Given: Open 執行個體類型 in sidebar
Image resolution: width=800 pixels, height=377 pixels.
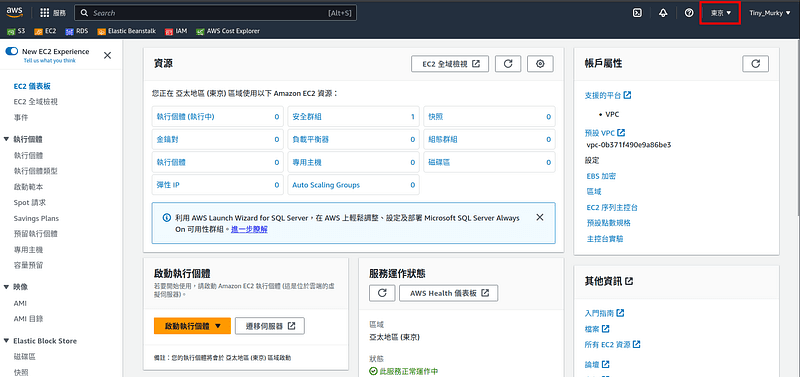Looking at the screenshot, I should coord(36,171).
